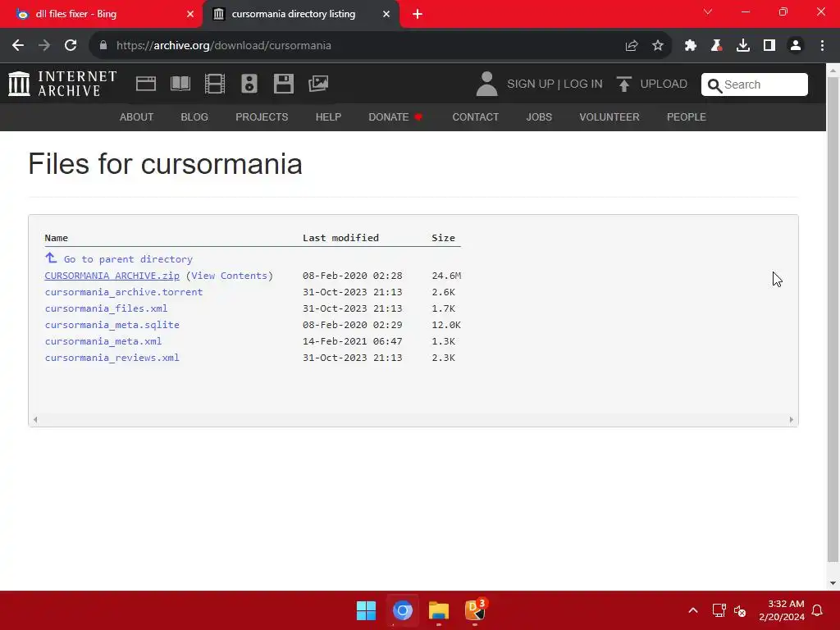Click the listing horizontal scrollbar right arrow
840x630 pixels.
(792, 419)
